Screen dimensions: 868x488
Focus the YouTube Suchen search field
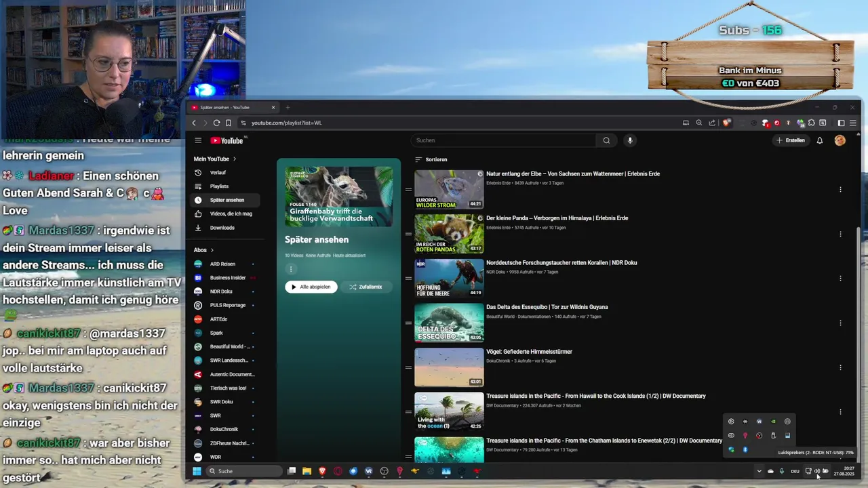click(x=504, y=140)
